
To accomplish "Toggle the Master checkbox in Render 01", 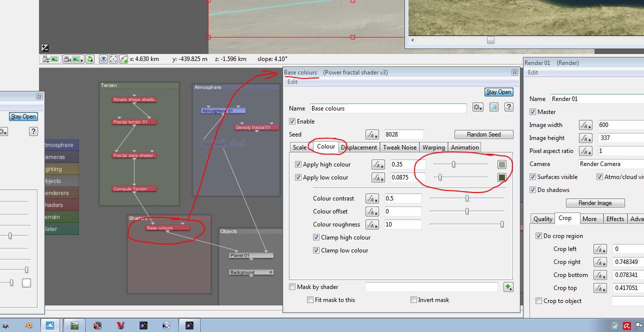I will click(x=532, y=112).
